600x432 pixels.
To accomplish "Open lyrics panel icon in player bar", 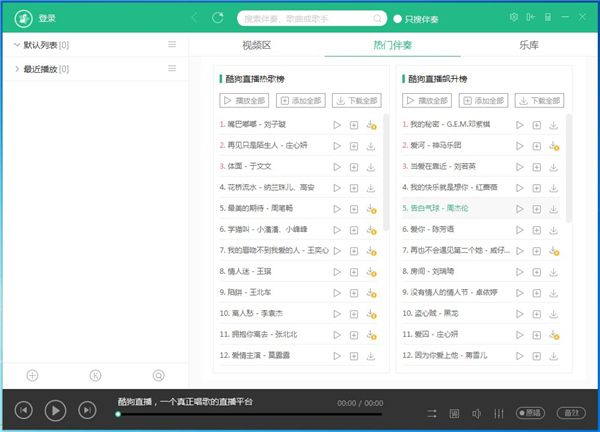I will coord(454,413).
